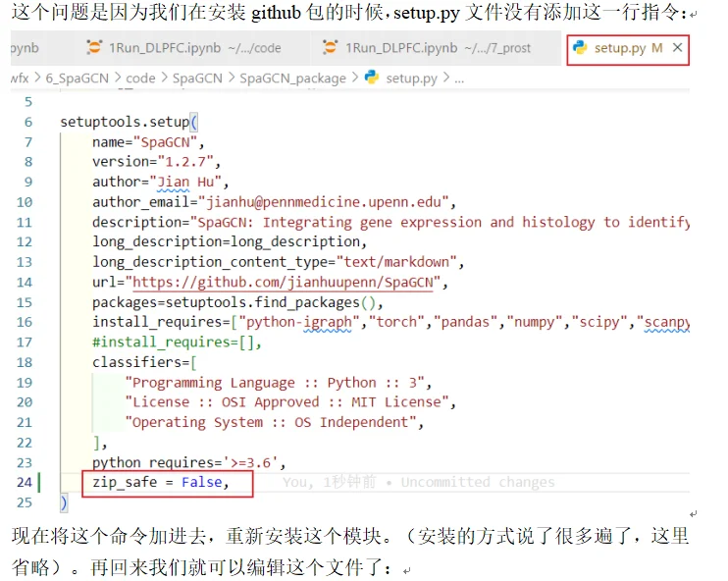Click the author_email line
The image size is (728, 581).
(x=274, y=202)
